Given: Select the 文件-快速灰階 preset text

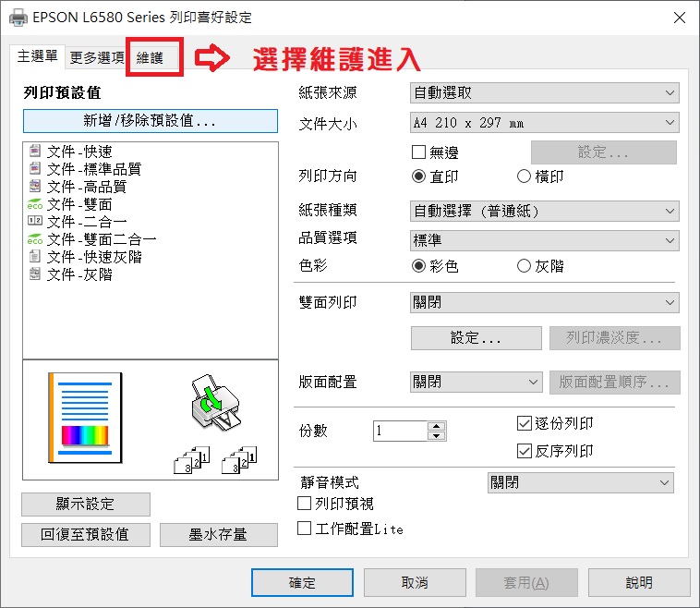Looking at the screenshot, I should [94, 257].
